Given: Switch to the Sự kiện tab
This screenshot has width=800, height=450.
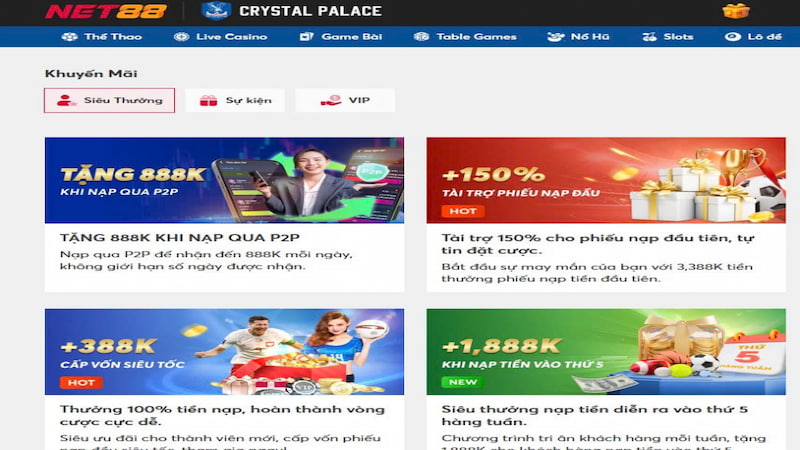Looking at the screenshot, I should 235,101.
